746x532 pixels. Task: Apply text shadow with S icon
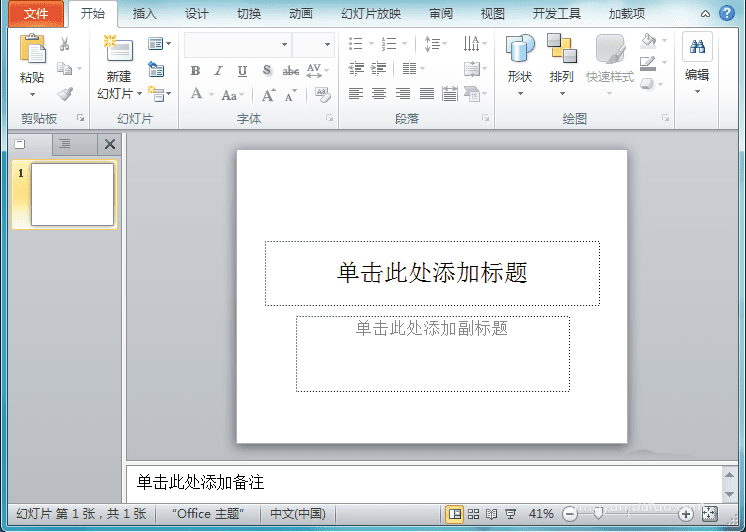point(267,70)
